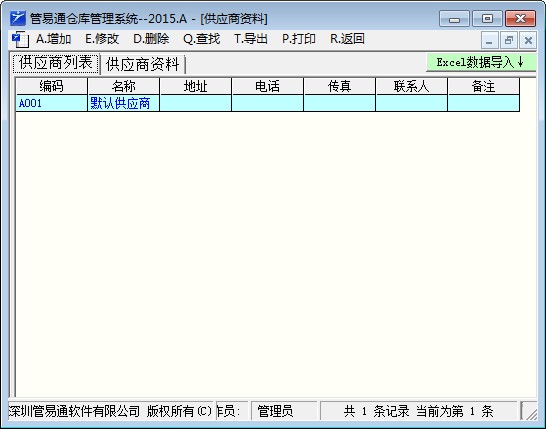
Task: Click the E.修改 modify menu item
Action: pyautogui.click(x=102, y=39)
